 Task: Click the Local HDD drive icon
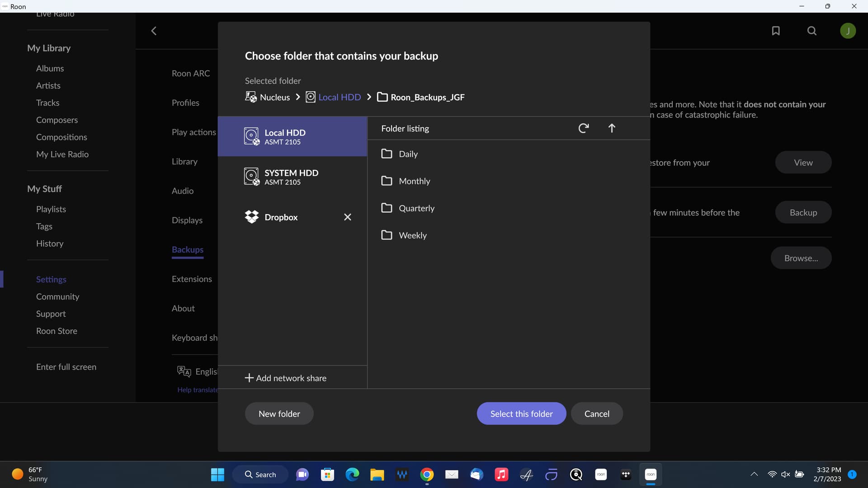pos(251,136)
